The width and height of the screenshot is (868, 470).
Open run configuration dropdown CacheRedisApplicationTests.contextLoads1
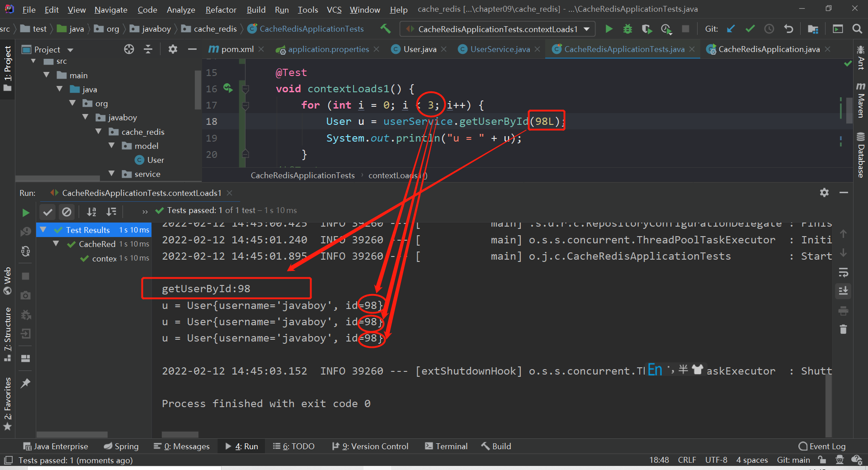coord(498,29)
